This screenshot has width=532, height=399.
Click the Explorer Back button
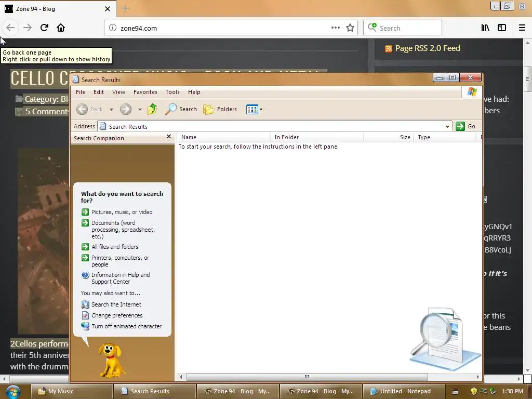(90, 109)
